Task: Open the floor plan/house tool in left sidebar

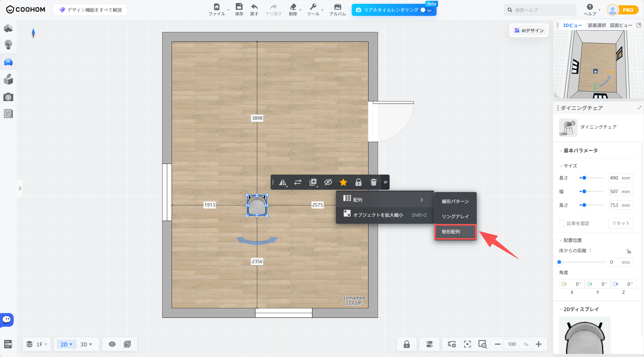Action: pos(8,28)
